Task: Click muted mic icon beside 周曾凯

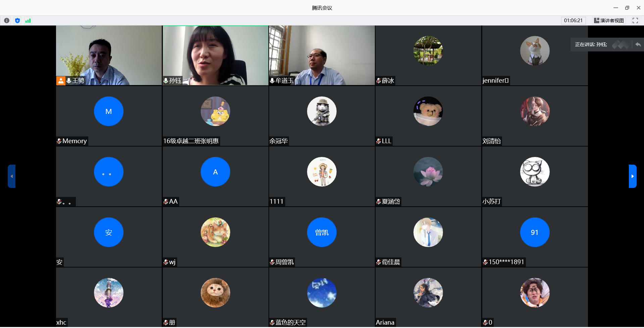Action: tap(272, 262)
